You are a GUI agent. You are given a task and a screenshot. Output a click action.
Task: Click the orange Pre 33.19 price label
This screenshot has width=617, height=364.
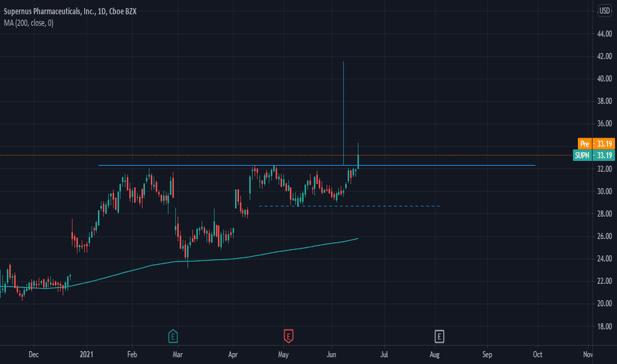pyautogui.click(x=596, y=144)
